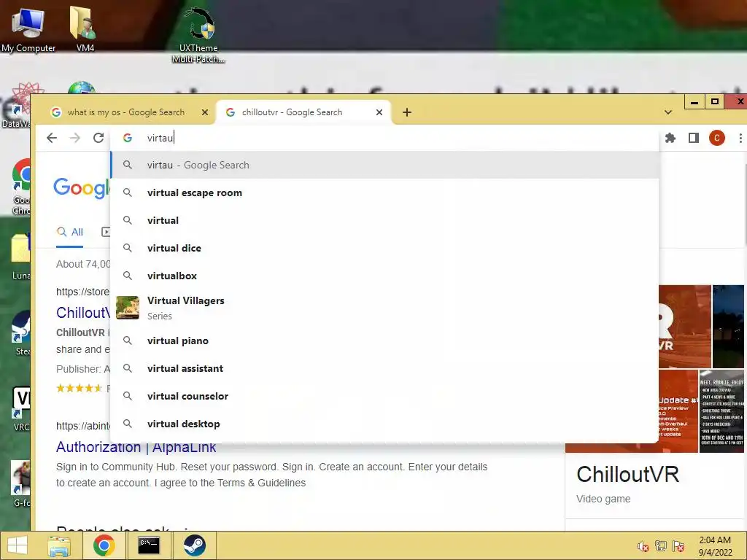
Task: Click the network tray icon
Action: point(661,546)
